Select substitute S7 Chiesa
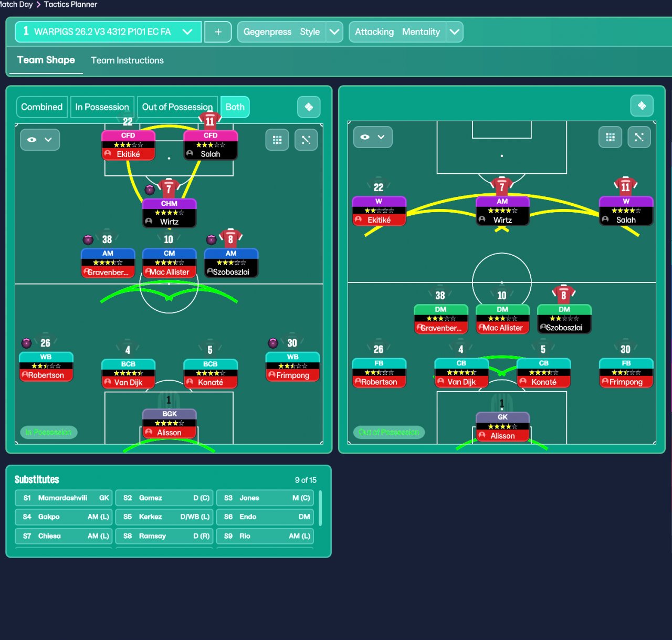Viewport: 672px width, 640px height. click(64, 536)
